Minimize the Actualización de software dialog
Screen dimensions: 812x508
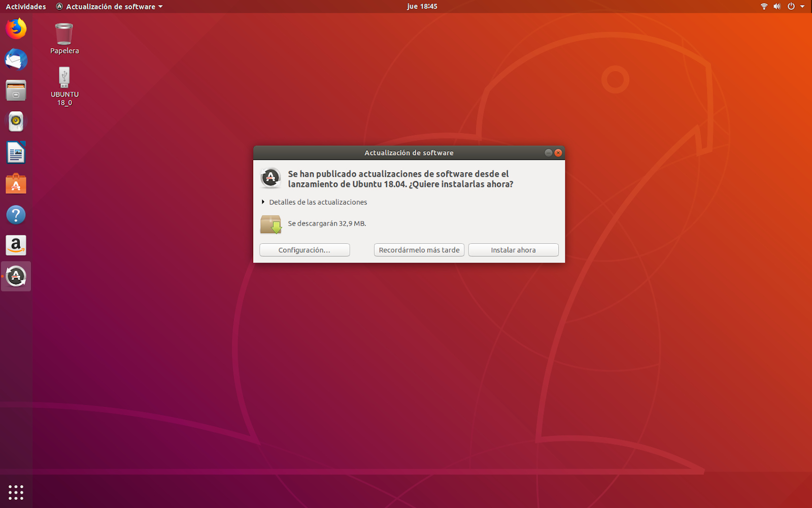coord(548,153)
